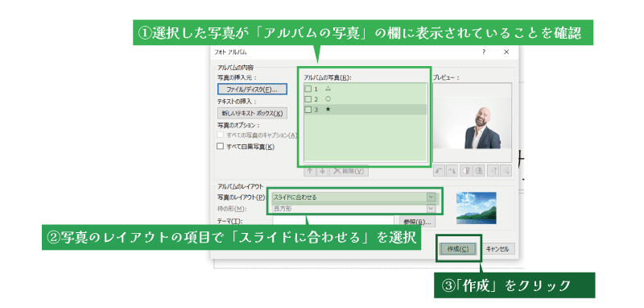
Task: Click 参照 browse button for theme
Action: point(418,222)
